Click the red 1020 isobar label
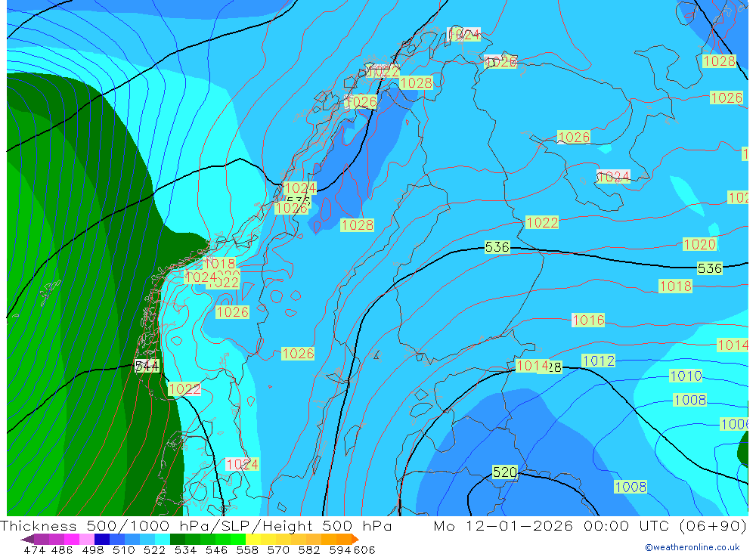 coord(699,244)
